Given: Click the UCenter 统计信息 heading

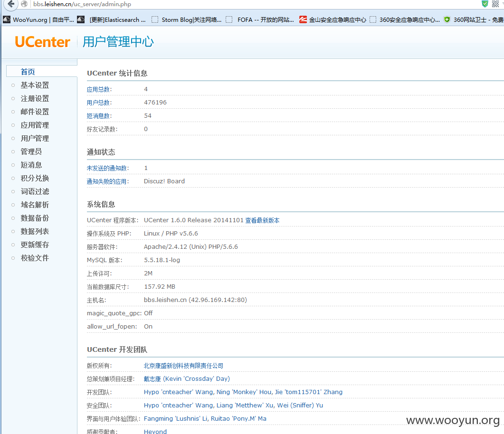Looking at the screenshot, I should coord(117,73).
